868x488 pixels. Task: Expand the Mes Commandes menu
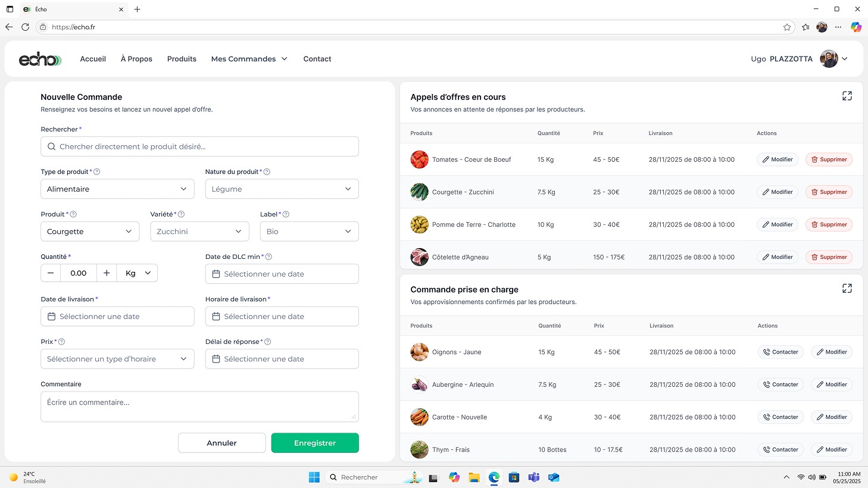coord(249,59)
